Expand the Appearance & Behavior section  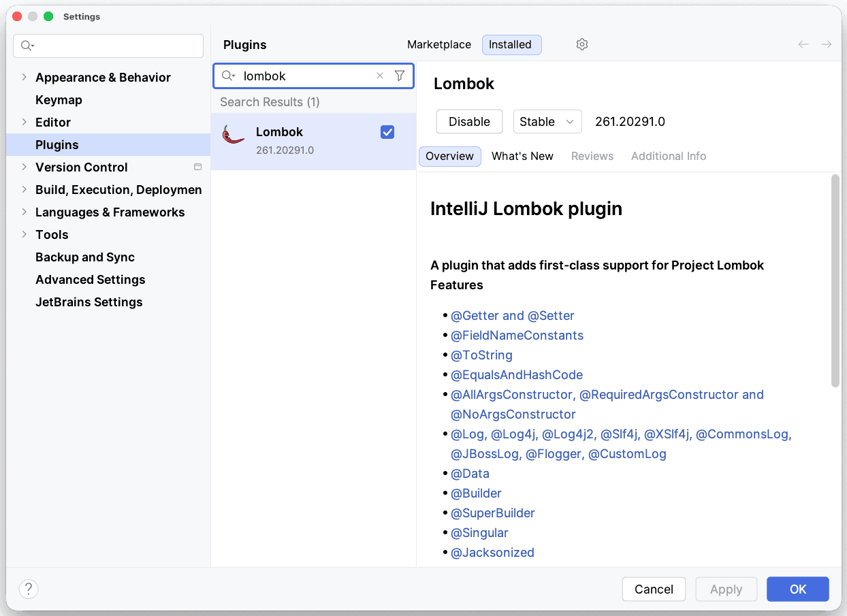point(25,77)
